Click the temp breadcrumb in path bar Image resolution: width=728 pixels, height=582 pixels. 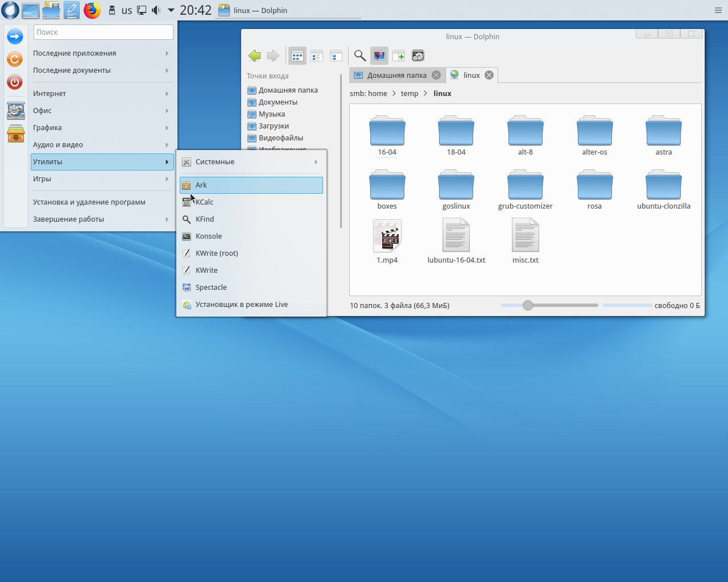[409, 94]
